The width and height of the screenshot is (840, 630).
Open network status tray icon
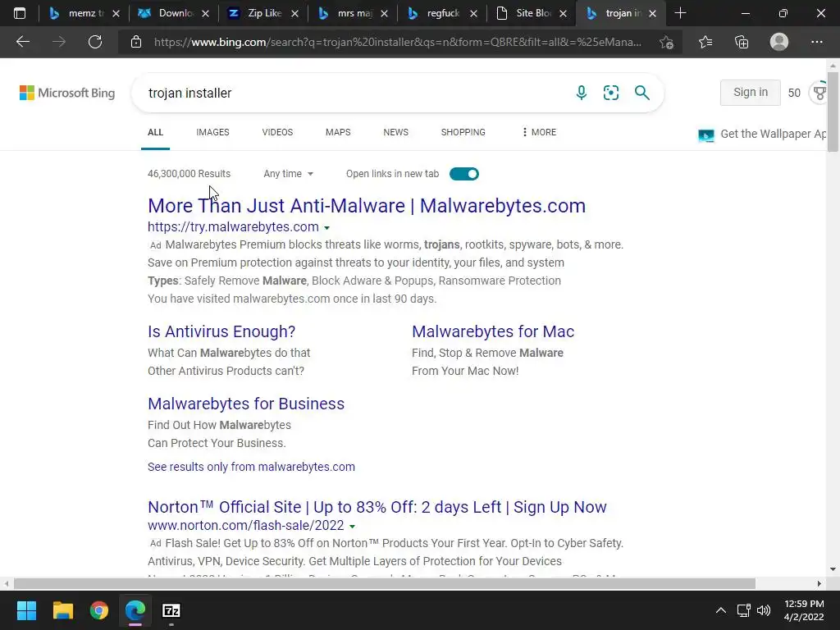coord(743,610)
